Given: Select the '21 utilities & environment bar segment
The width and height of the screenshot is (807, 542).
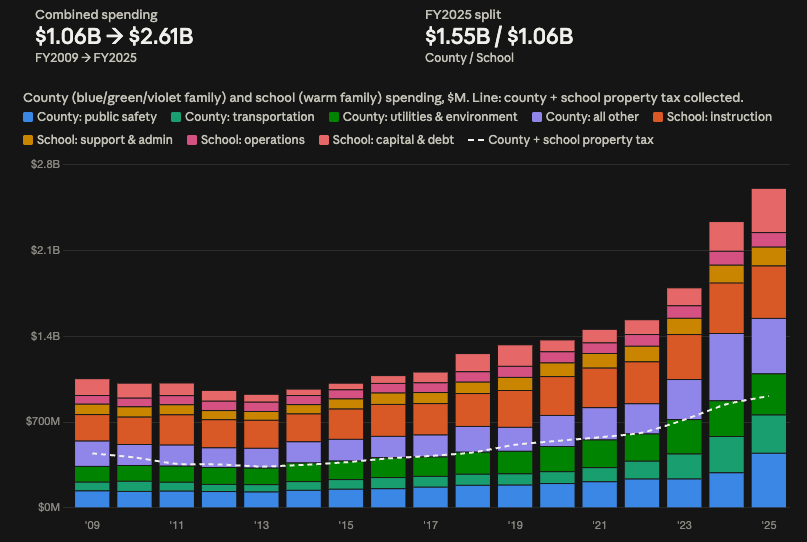Looking at the screenshot, I should pos(600,453).
